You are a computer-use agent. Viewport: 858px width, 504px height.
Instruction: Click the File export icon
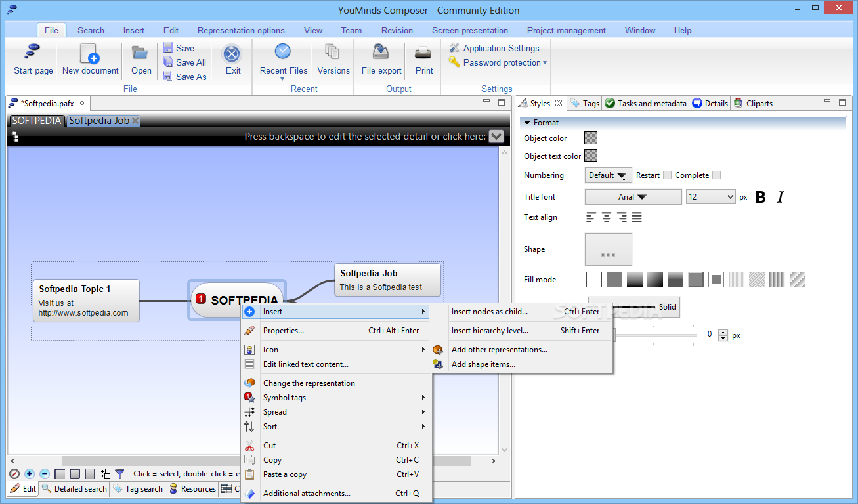tap(381, 52)
